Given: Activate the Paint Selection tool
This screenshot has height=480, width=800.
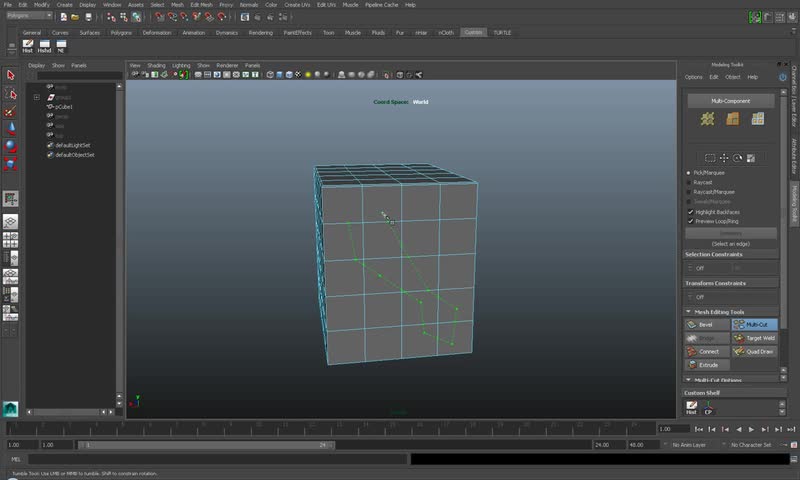Looking at the screenshot, I should coord(11,111).
